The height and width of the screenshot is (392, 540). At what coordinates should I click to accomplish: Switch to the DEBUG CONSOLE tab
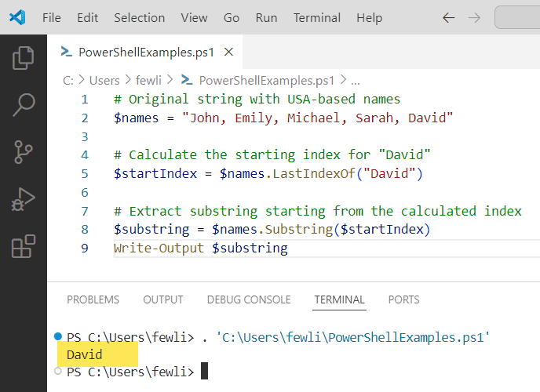coord(249,299)
